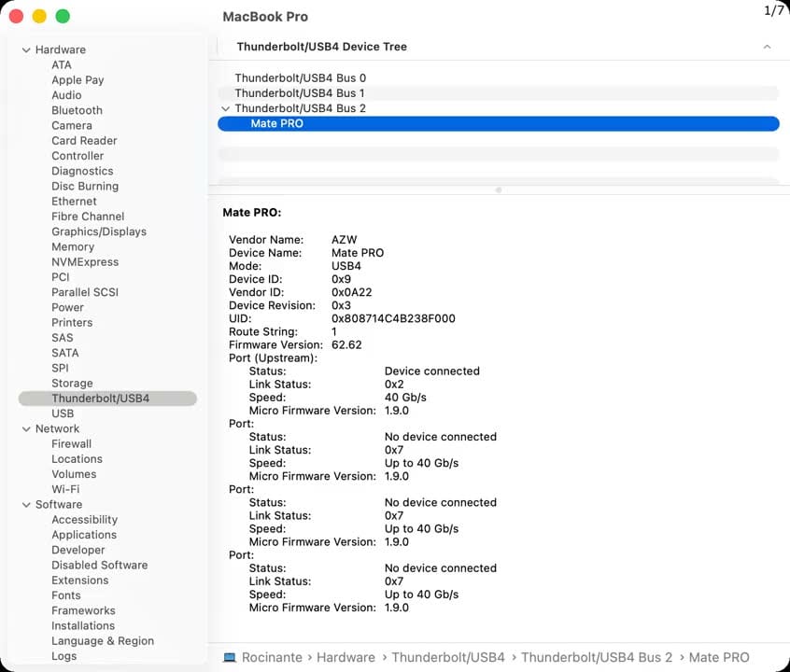Select SAS in the sidebar

click(63, 338)
